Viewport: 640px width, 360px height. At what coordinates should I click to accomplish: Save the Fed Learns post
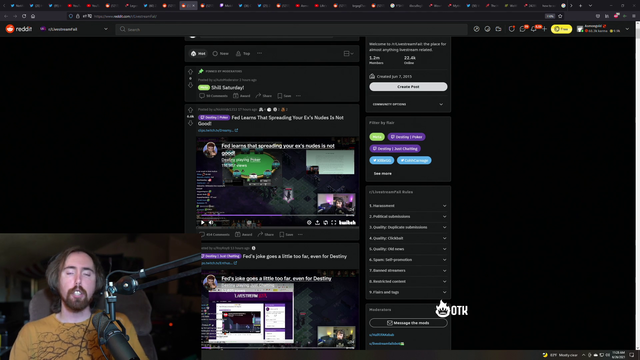286,235
